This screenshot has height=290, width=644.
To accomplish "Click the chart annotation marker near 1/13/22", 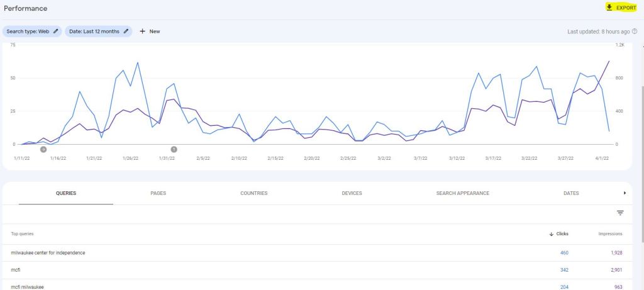I will click(x=43, y=149).
